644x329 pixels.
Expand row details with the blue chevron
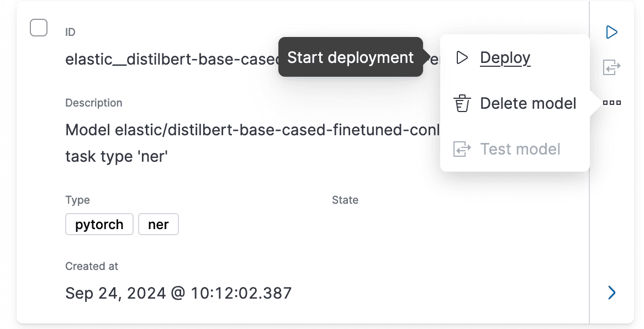[611, 293]
